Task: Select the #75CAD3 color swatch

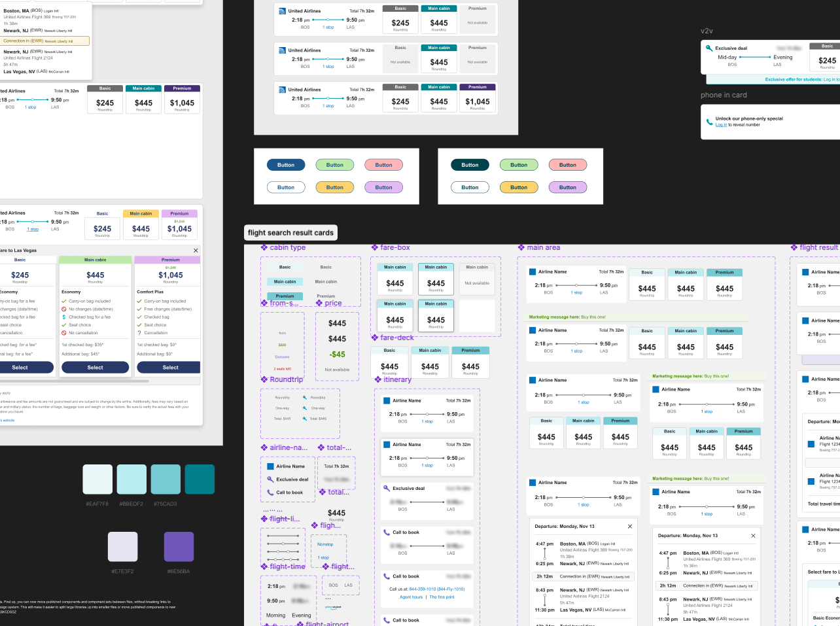Action: coord(166,479)
